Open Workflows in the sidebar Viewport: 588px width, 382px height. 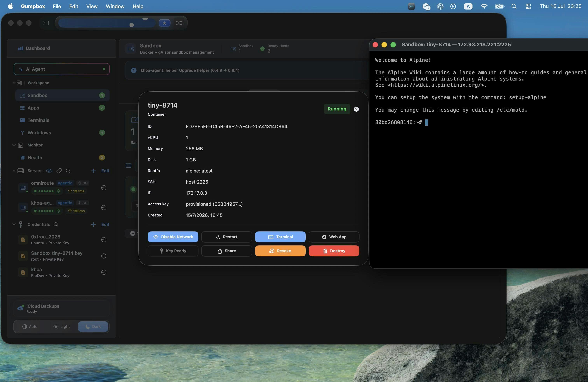tap(62, 133)
